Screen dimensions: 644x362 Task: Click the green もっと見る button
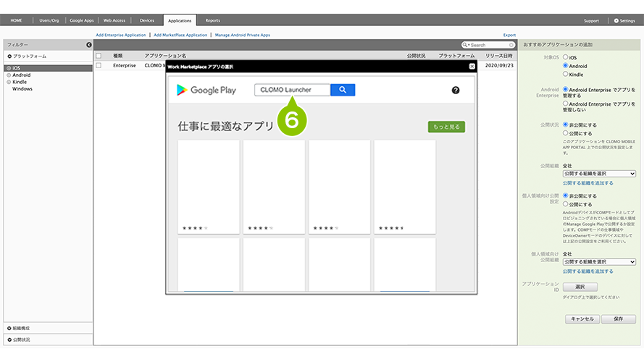(x=446, y=127)
